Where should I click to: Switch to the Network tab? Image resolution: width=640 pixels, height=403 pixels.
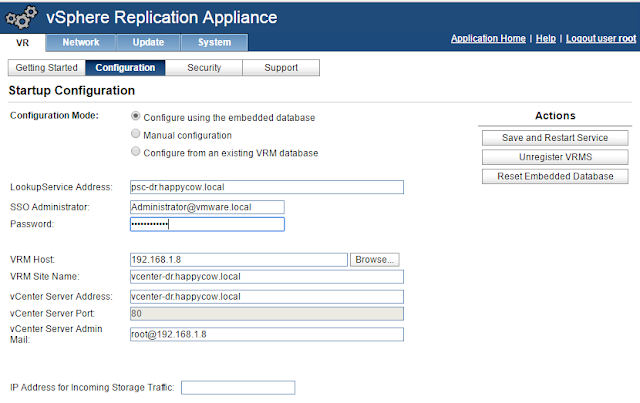point(81,42)
